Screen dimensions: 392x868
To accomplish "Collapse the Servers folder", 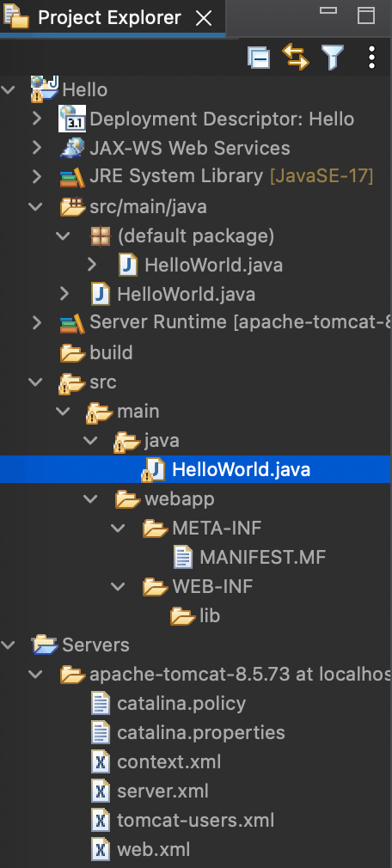I will click(x=9, y=645).
